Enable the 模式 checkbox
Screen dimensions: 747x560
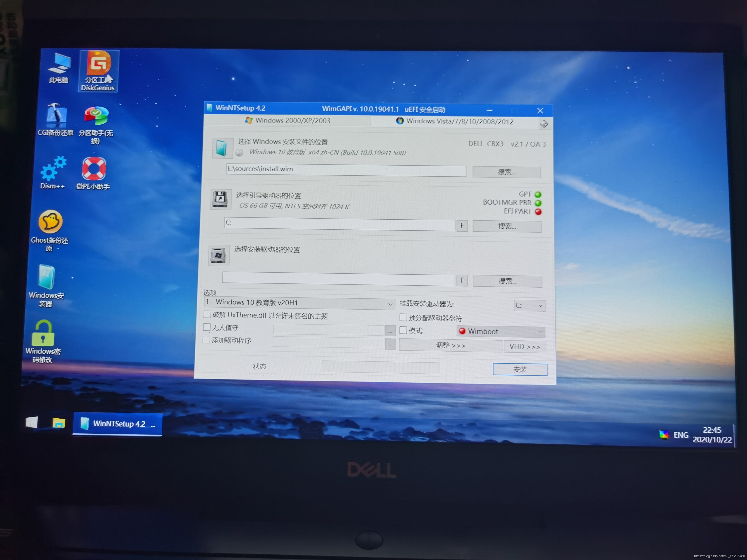click(x=403, y=330)
